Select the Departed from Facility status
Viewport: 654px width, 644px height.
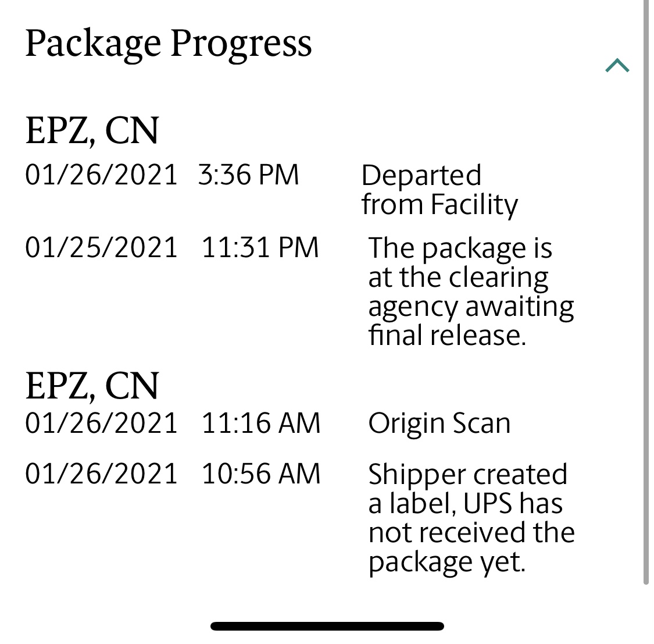(439, 190)
